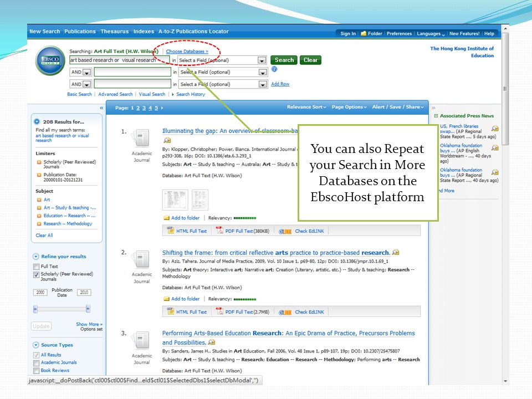Click result 3 Academic Journal icon

click(x=141, y=340)
